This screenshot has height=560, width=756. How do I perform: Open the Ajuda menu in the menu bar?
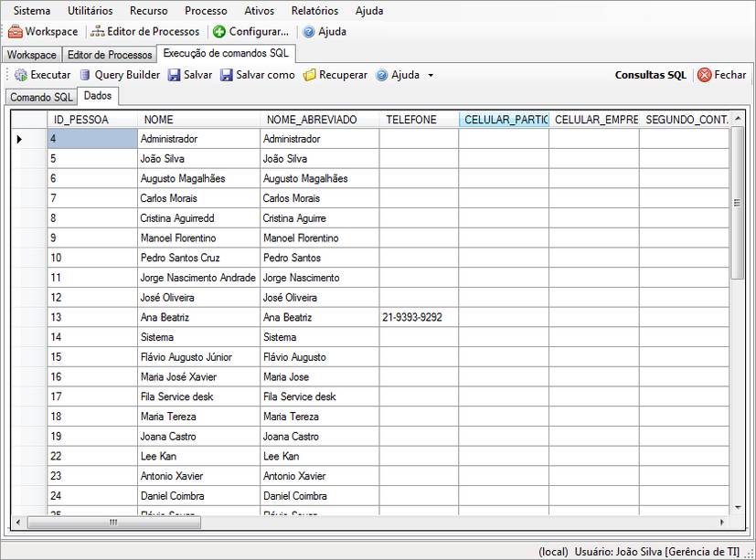click(369, 11)
